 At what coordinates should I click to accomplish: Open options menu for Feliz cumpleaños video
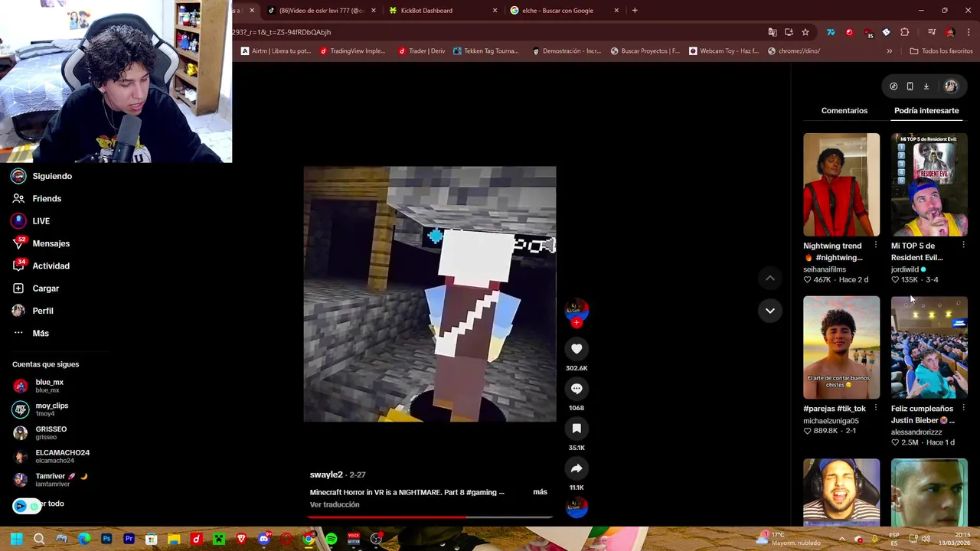[963, 409]
